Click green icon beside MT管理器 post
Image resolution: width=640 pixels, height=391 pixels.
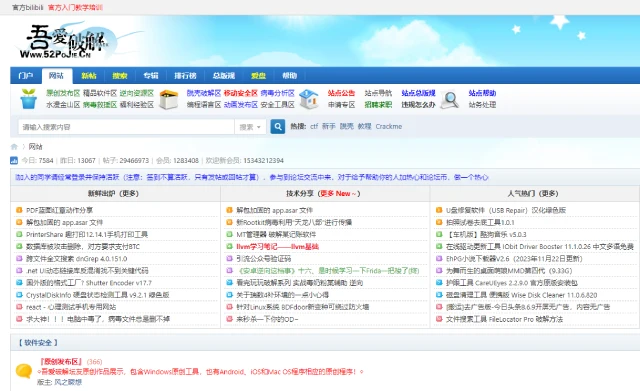229,234
